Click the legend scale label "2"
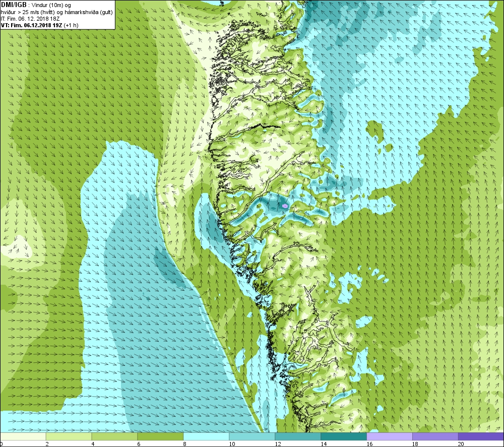 [x=47, y=444]
